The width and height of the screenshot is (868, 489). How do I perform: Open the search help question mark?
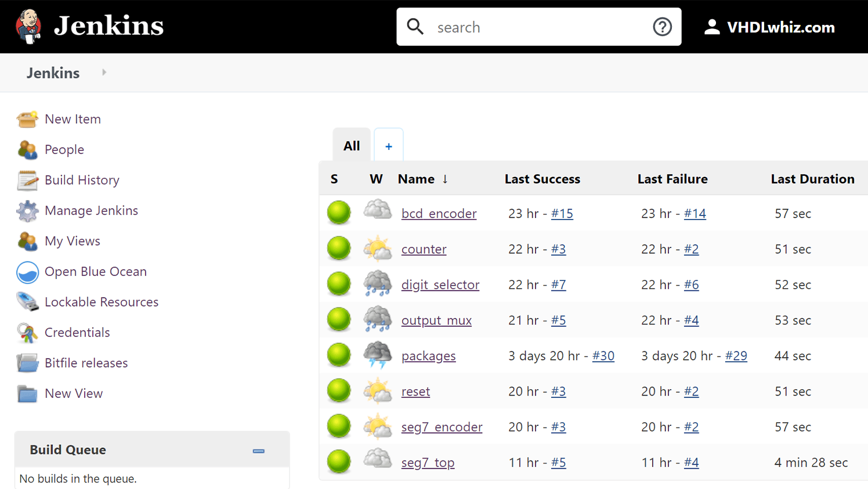coord(662,26)
